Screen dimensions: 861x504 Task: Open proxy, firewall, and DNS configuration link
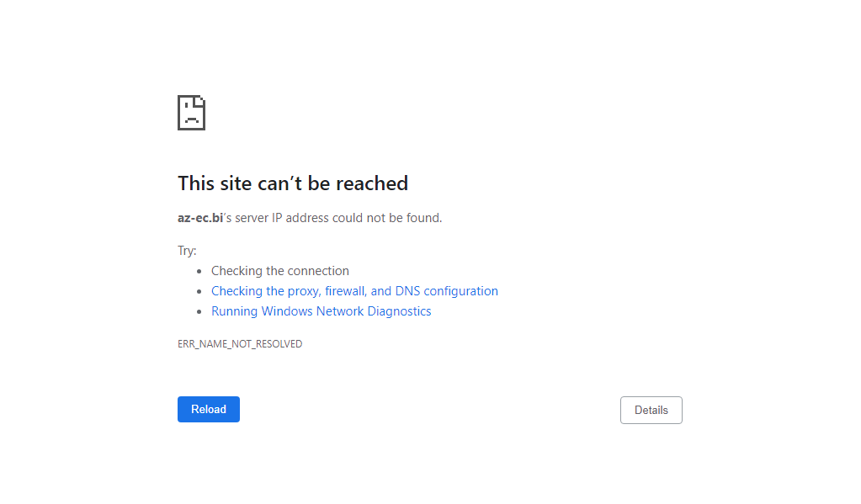(354, 291)
